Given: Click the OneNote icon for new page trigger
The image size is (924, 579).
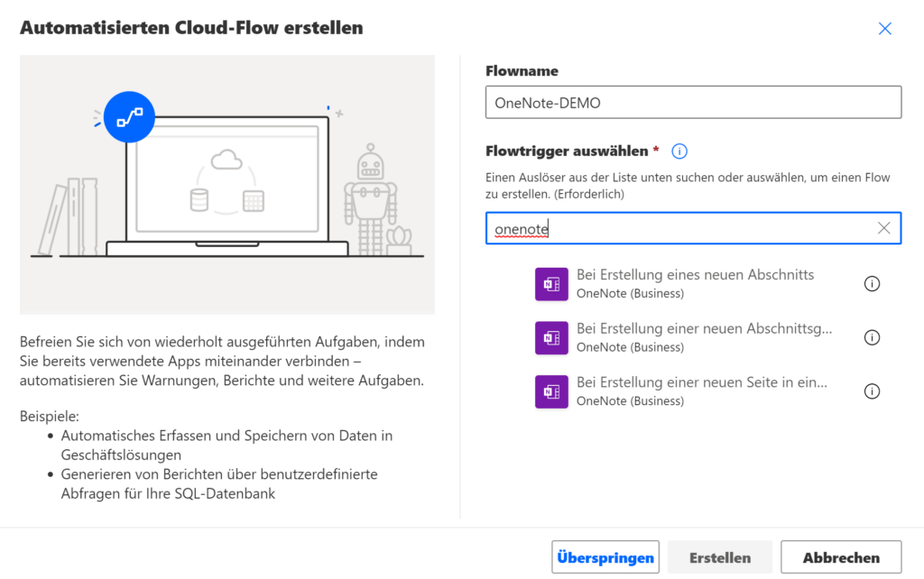Looking at the screenshot, I should click(x=551, y=391).
